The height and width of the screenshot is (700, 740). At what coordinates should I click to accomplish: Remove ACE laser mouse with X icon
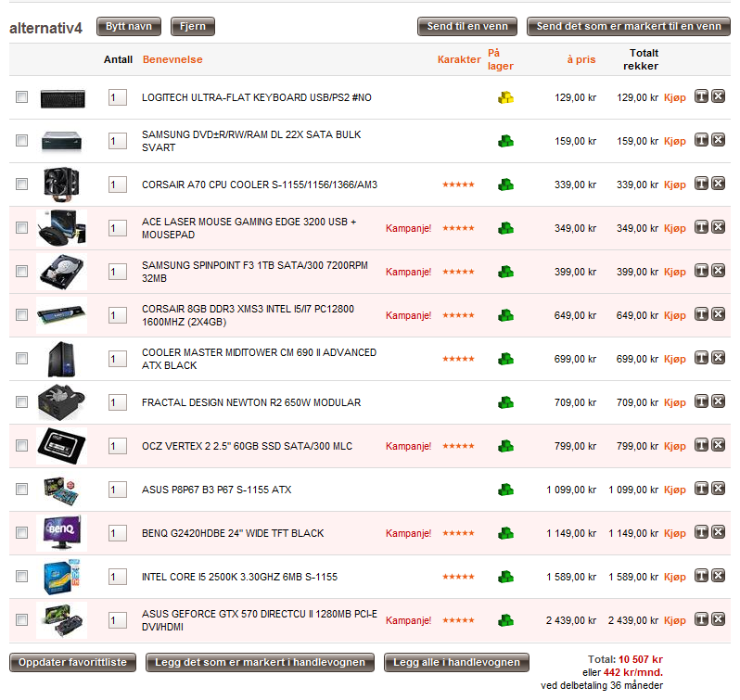click(x=719, y=227)
